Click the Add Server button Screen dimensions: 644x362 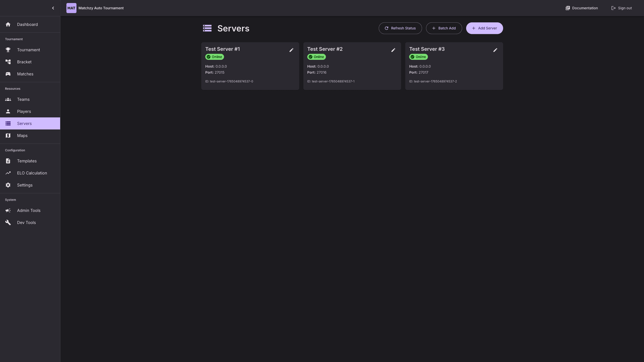coord(484,28)
